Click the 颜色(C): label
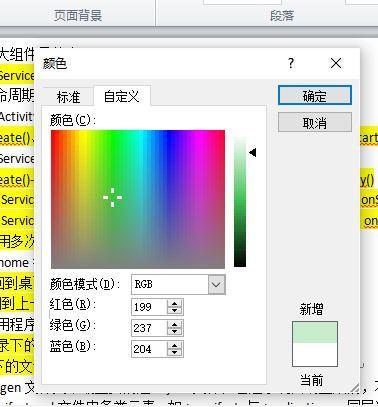The height and width of the screenshot is (407, 378). click(72, 120)
